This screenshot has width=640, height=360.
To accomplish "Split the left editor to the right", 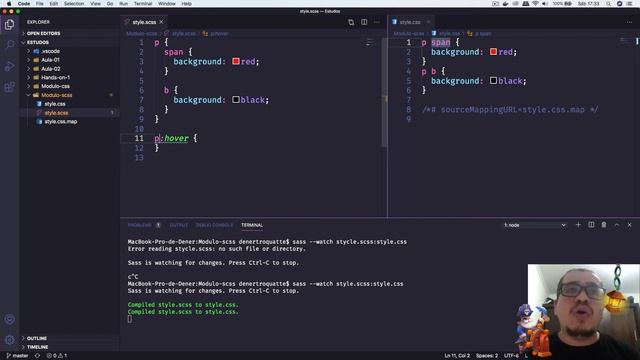I will click(x=364, y=22).
